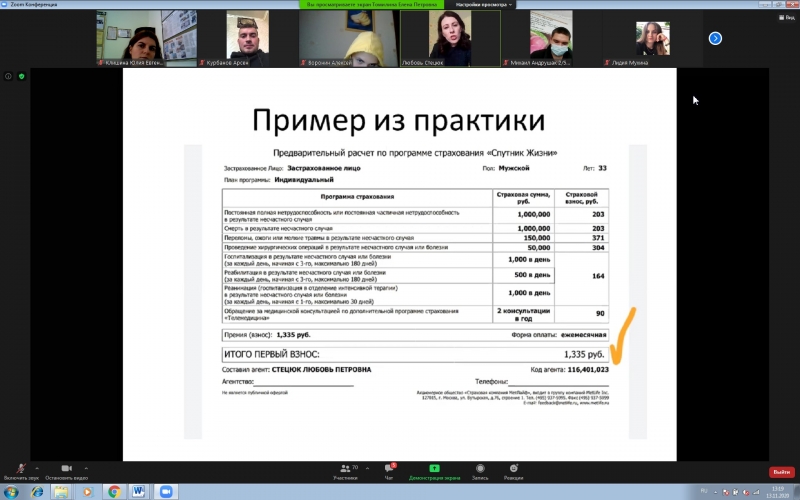800x500 pixels.
Task: Open Google Chrome from taskbar
Action: (114, 492)
